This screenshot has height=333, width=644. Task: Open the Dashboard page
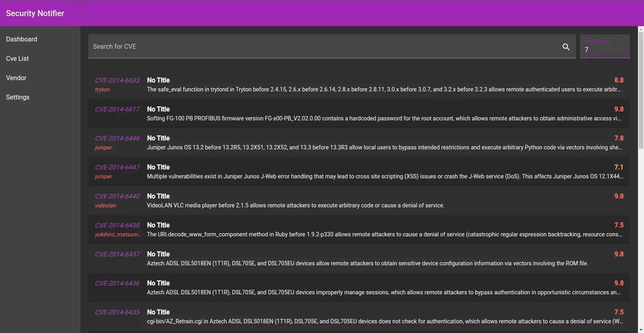click(21, 39)
